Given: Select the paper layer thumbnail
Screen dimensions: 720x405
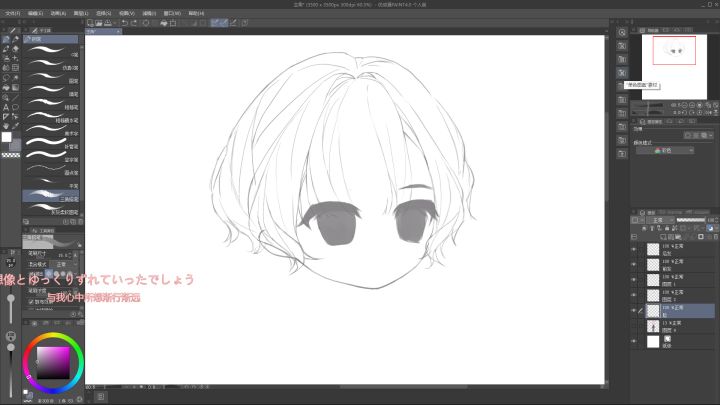Looking at the screenshot, I should click(653, 342).
